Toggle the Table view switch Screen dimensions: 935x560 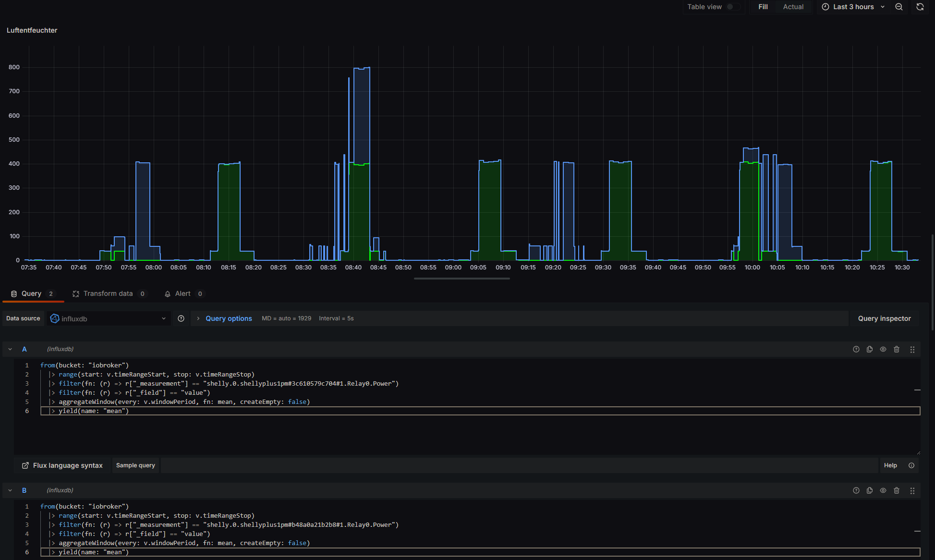[x=732, y=7]
